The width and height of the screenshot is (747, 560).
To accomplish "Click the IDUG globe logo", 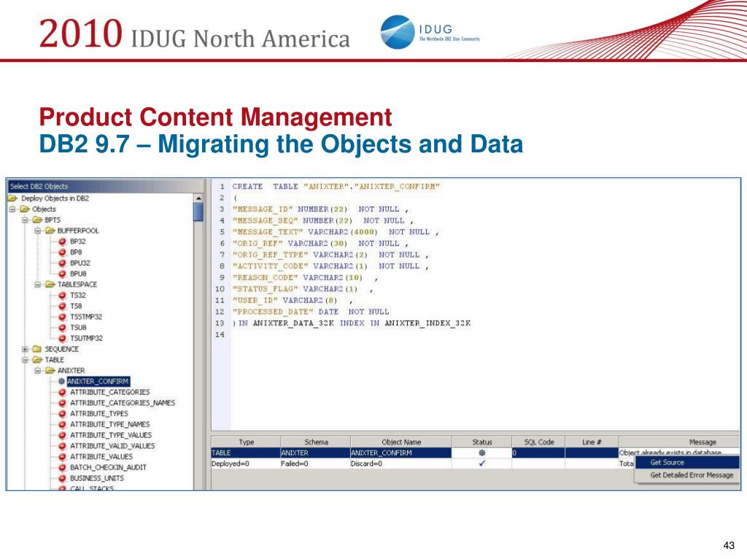I will pos(398,32).
